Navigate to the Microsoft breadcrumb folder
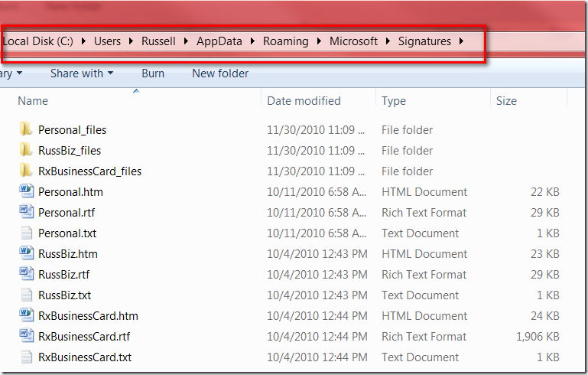Image resolution: width=588 pixels, height=375 pixels. coord(353,41)
